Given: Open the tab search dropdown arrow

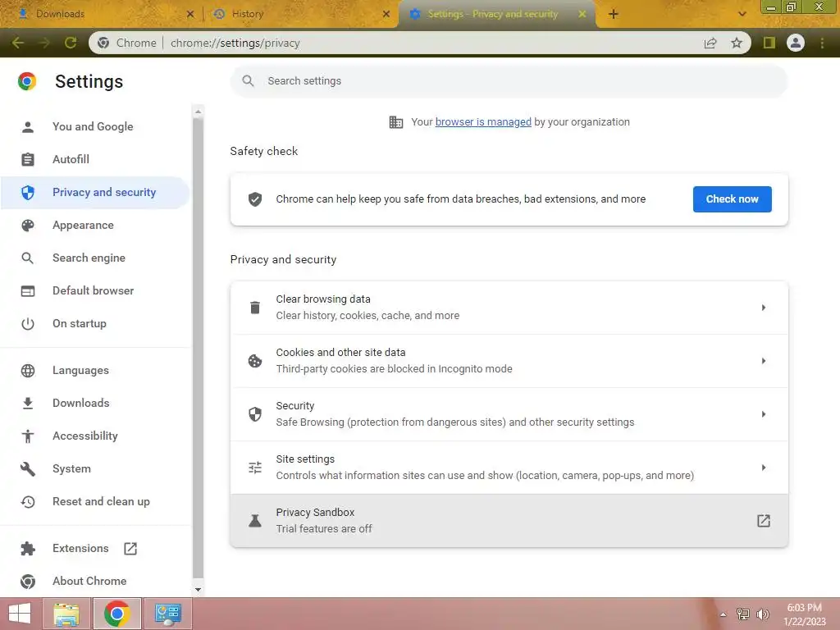Looking at the screenshot, I should pos(742,15).
